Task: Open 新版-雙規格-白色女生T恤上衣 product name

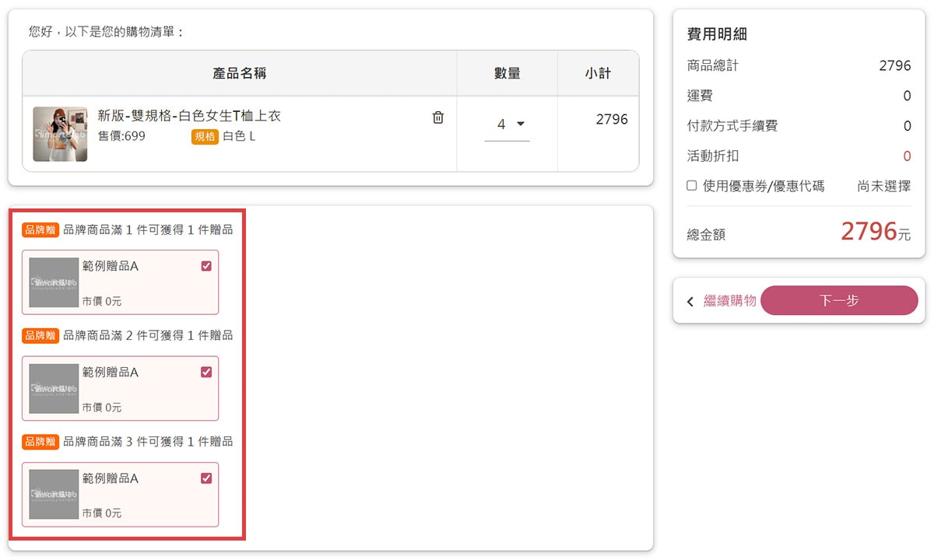Action: [189, 116]
